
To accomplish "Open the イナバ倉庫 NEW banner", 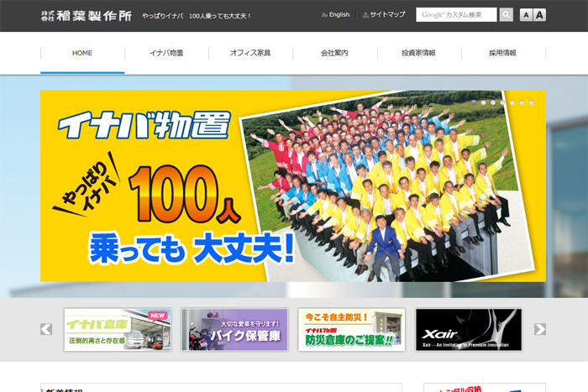I will [x=118, y=329].
